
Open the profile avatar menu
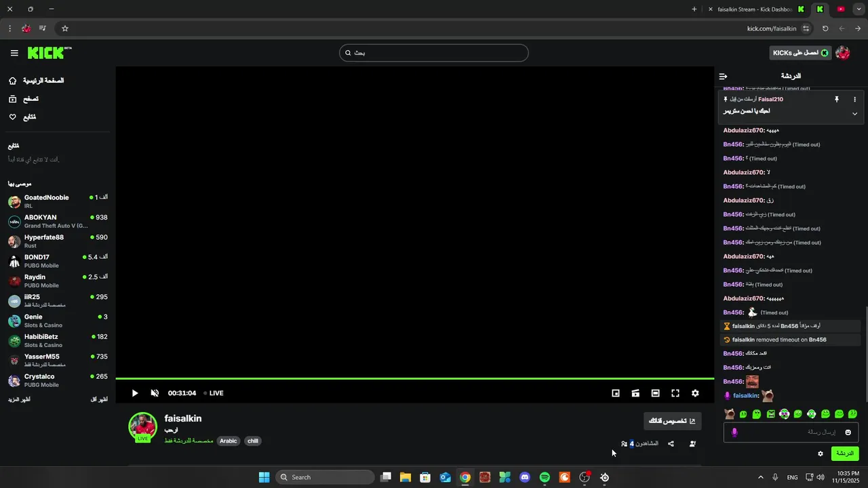pyautogui.click(x=843, y=53)
